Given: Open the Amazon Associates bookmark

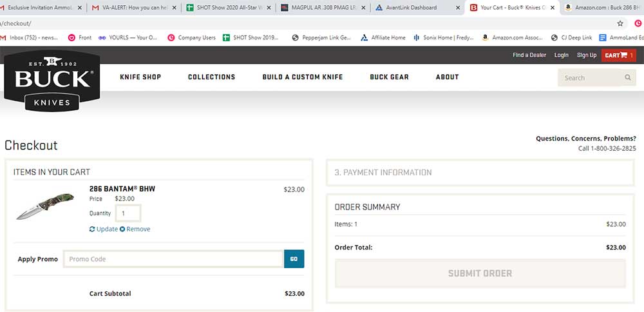Looking at the screenshot, I should pos(512,37).
